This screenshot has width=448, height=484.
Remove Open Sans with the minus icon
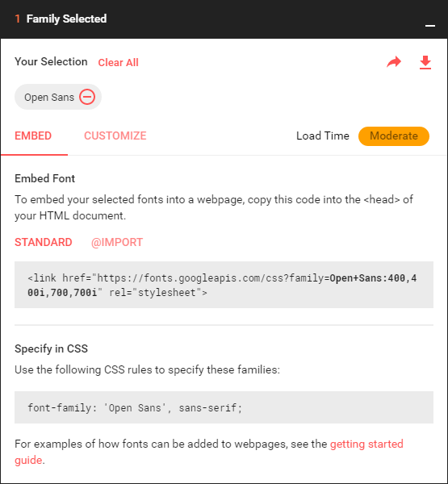pyautogui.click(x=87, y=97)
